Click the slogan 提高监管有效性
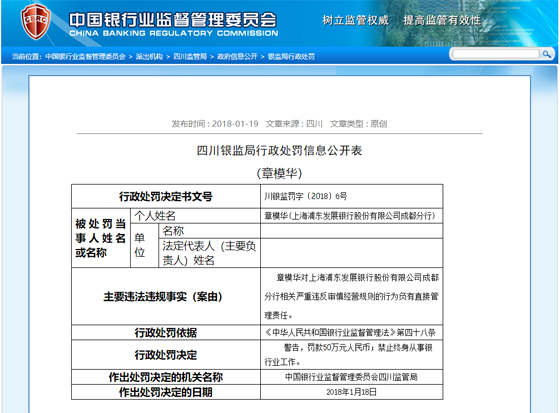Image resolution: width=560 pixels, height=413 pixels. (442, 20)
